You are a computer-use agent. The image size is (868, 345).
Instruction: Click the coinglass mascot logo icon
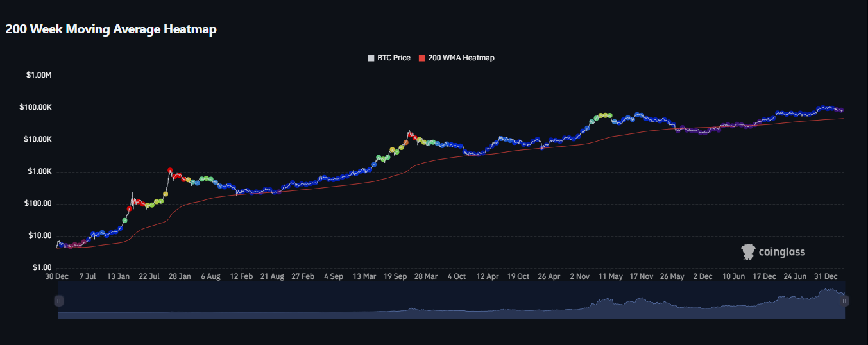click(x=748, y=252)
